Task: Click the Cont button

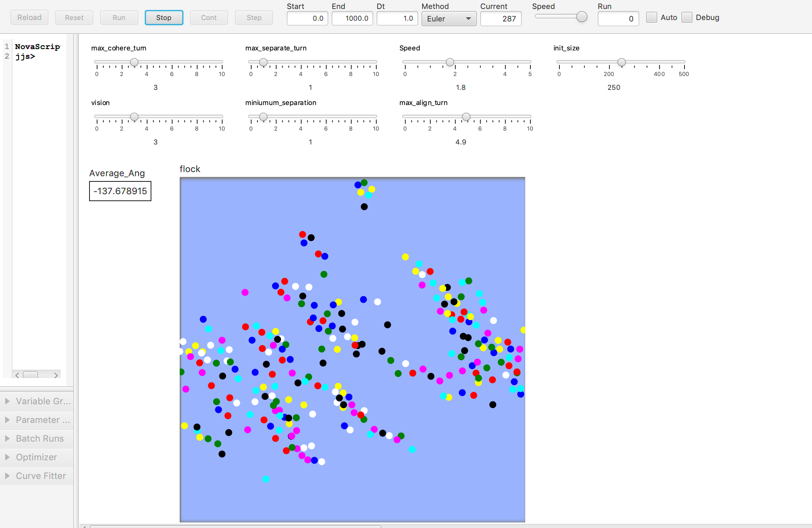Action: point(209,18)
